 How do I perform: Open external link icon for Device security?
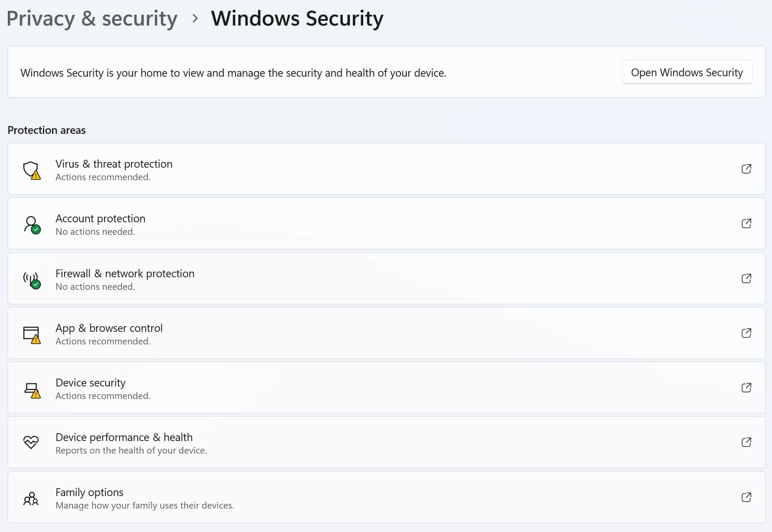746,388
